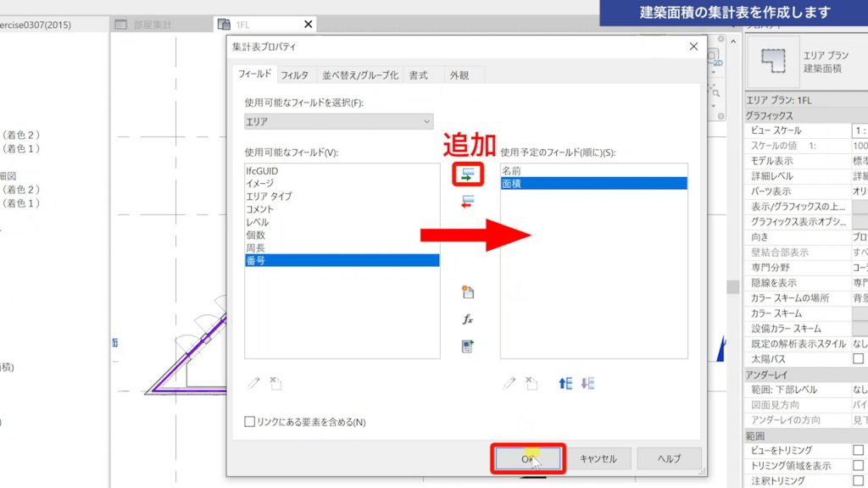Switch to the フィルタ tab
Viewport: 868px width, 488px height.
click(x=296, y=75)
